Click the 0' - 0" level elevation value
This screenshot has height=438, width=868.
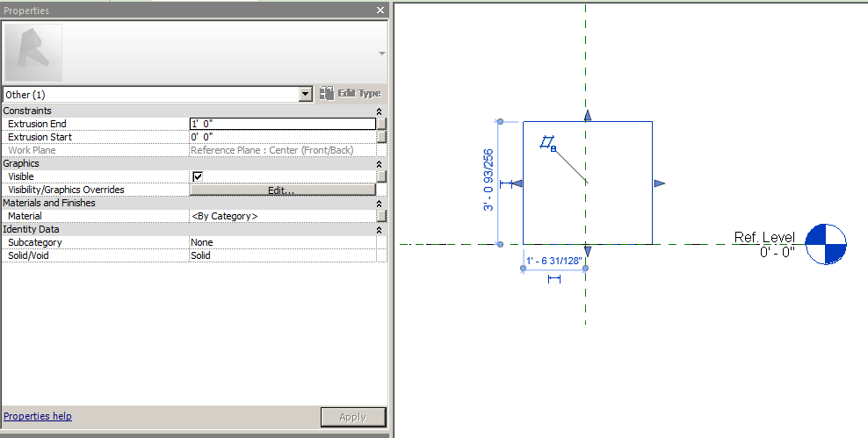point(777,252)
